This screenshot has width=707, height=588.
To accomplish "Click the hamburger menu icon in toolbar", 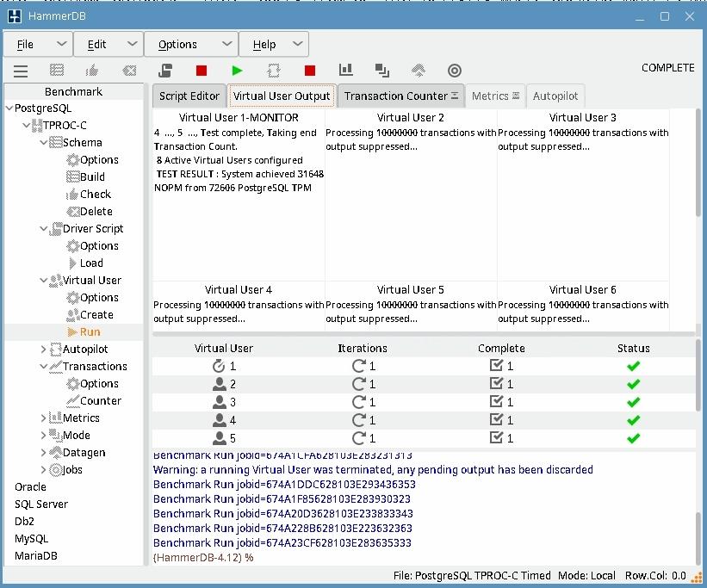I will (x=21, y=71).
